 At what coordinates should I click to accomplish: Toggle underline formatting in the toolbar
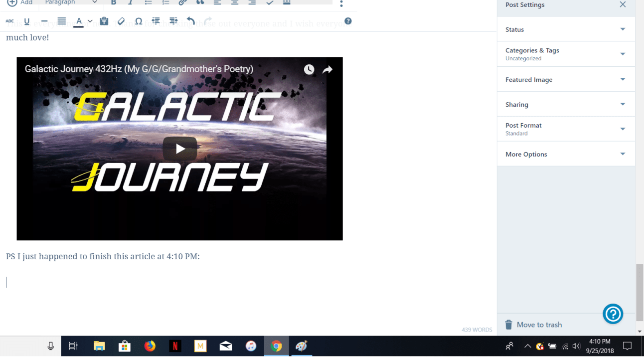click(x=27, y=21)
